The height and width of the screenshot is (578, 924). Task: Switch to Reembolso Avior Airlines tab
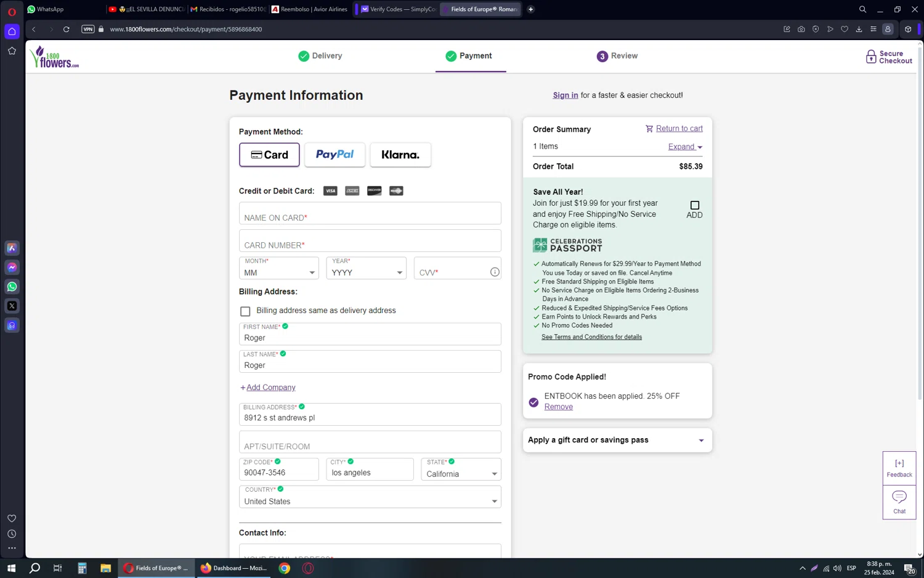(310, 9)
